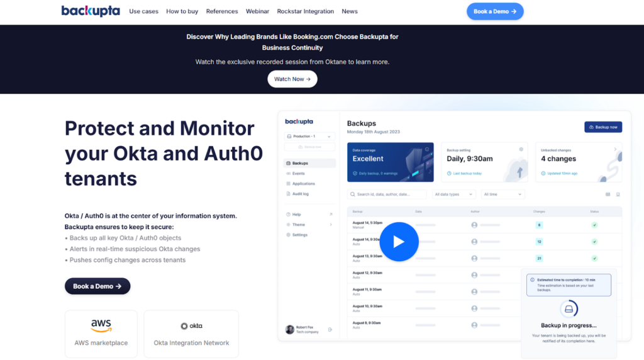Click the AWS marketplace logo card

[x=101, y=334]
